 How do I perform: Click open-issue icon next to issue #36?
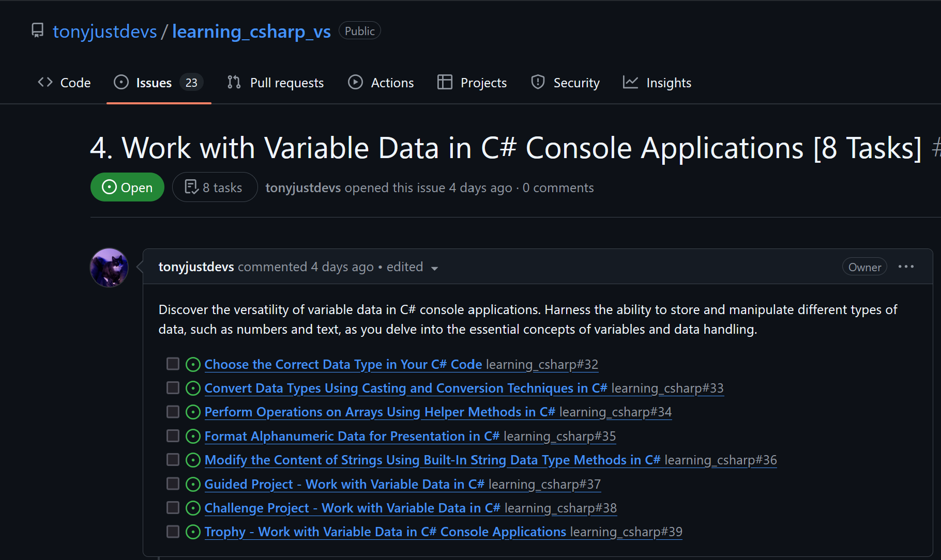pyautogui.click(x=193, y=460)
